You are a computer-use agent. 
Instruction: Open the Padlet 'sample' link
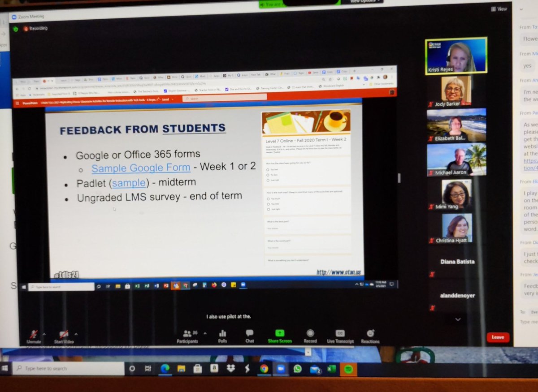[x=129, y=183]
